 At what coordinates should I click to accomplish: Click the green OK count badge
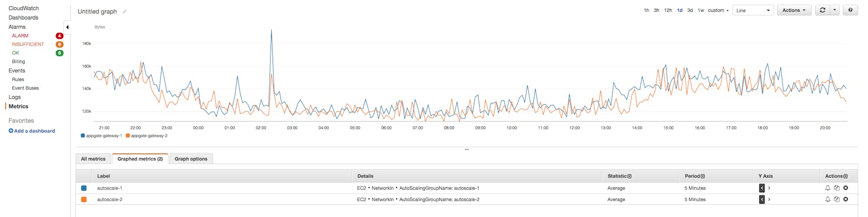click(59, 53)
